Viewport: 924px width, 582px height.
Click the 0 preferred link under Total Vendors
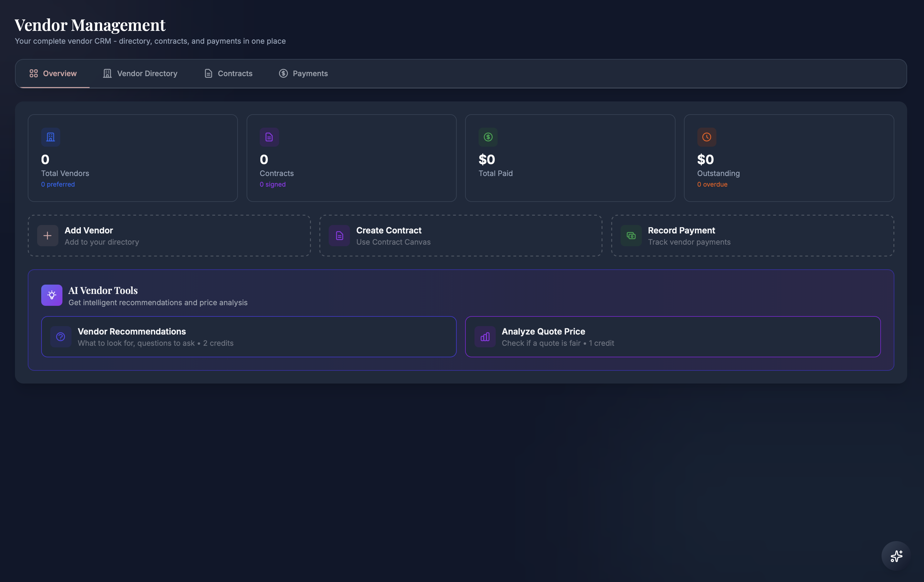tap(57, 184)
